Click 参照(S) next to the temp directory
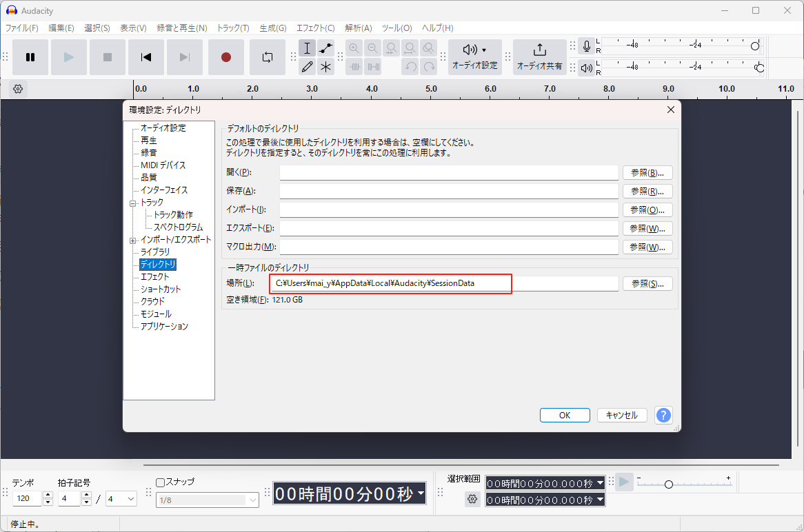Screen dimensions: 804x532 tap(647, 283)
